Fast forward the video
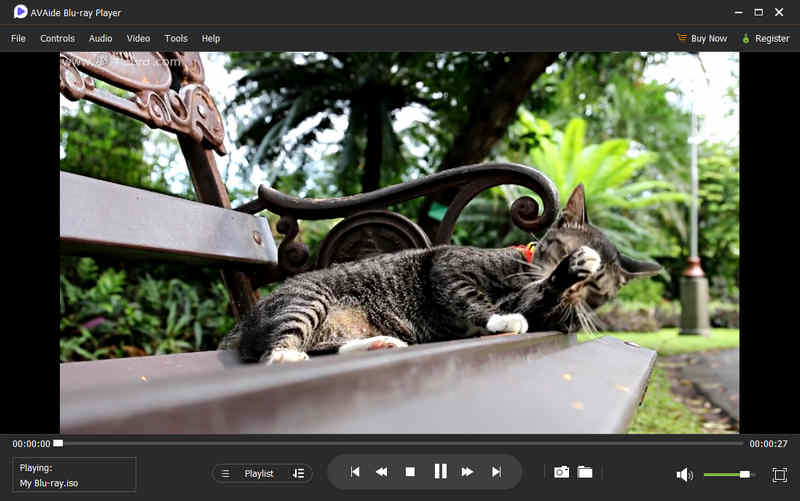This screenshot has width=800, height=501. point(467,472)
